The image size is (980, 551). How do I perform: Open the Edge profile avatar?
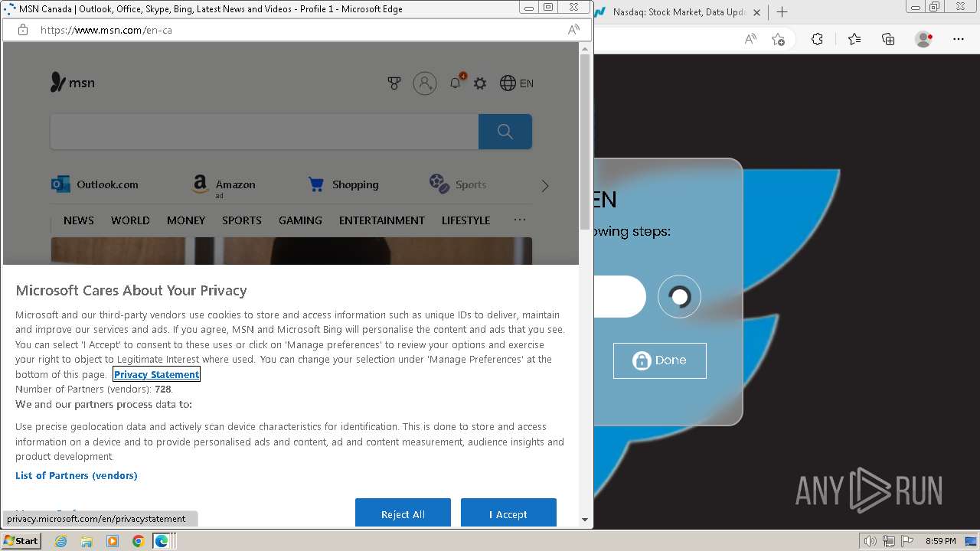pos(923,39)
